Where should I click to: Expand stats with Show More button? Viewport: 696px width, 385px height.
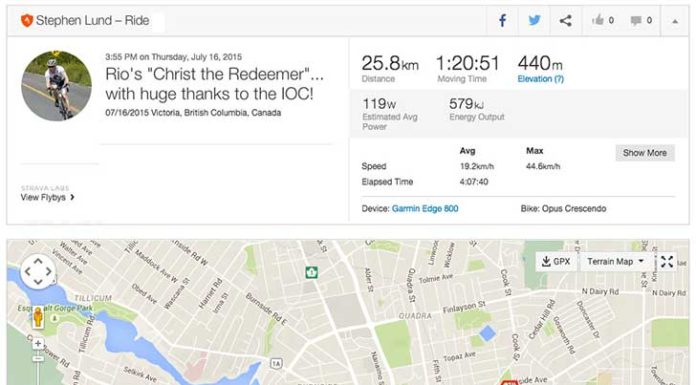click(645, 153)
